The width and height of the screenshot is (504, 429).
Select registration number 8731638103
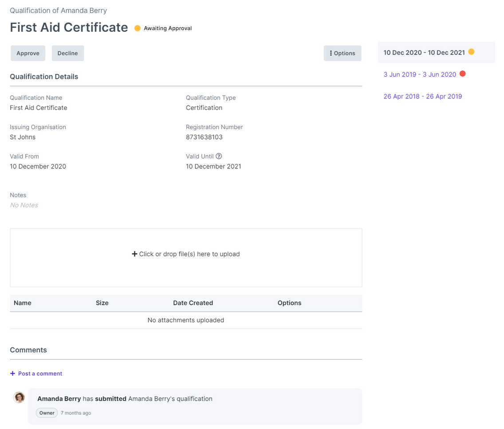coord(204,137)
